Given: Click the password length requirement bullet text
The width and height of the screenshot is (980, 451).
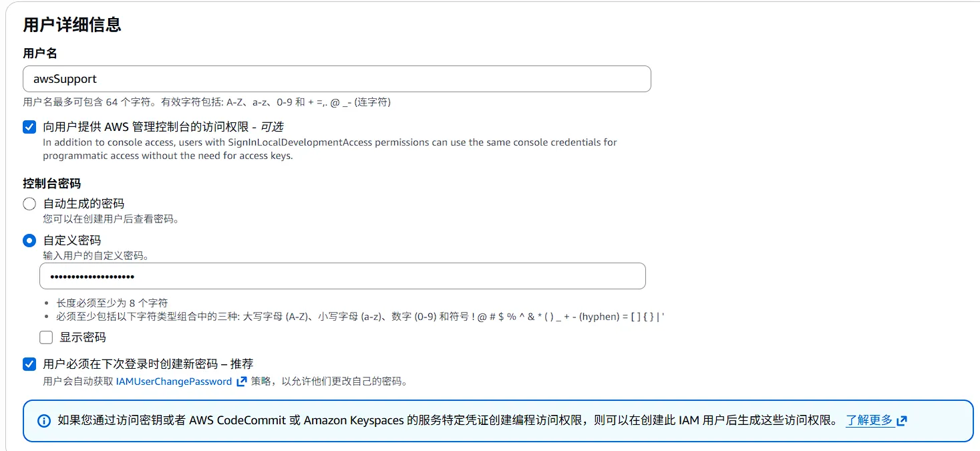Looking at the screenshot, I should click(112, 303).
